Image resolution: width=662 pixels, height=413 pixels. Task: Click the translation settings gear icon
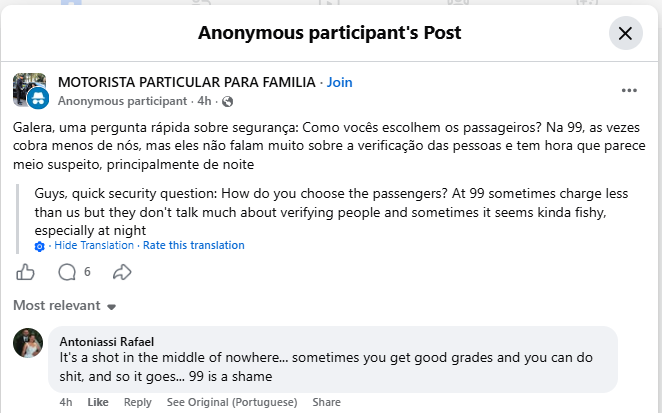tap(40, 246)
